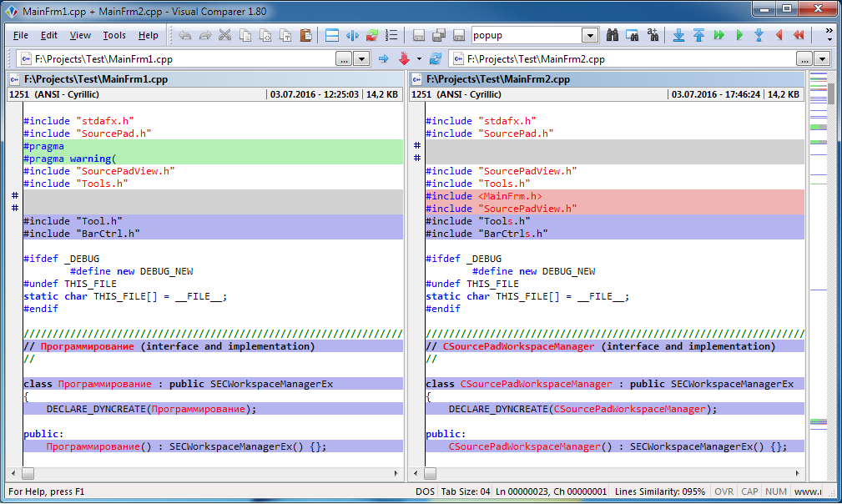Click the difference overview map strip

(x=818, y=250)
